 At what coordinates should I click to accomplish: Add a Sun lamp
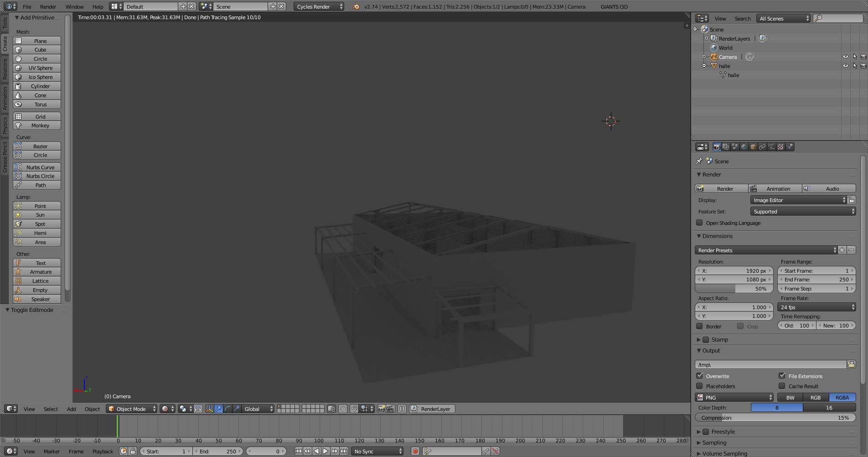(x=37, y=215)
